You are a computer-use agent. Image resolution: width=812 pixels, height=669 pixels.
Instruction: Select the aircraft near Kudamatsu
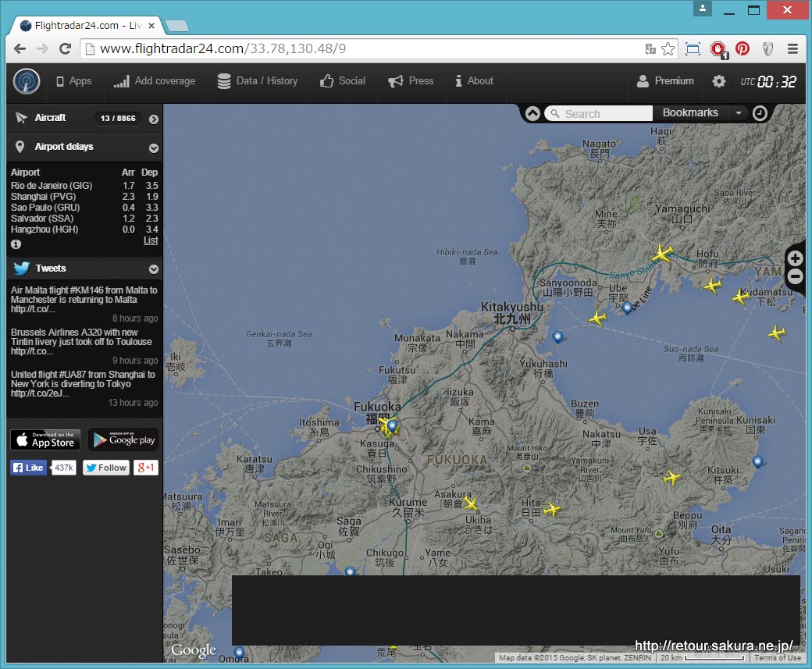click(742, 297)
